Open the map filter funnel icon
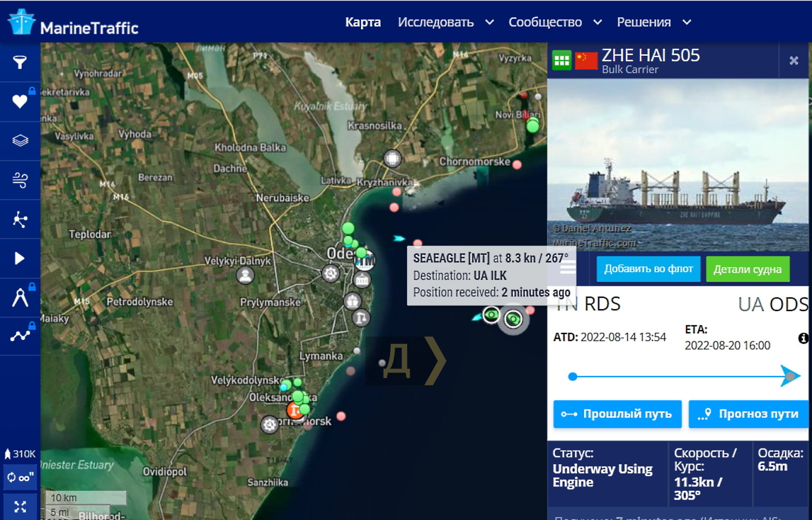The height and width of the screenshot is (520, 812). (x=20, y=62)
